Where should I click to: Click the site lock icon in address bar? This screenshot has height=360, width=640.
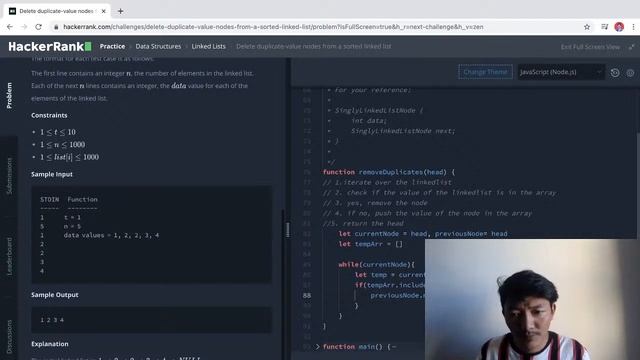pyautogui.click(x=56, y=27)
